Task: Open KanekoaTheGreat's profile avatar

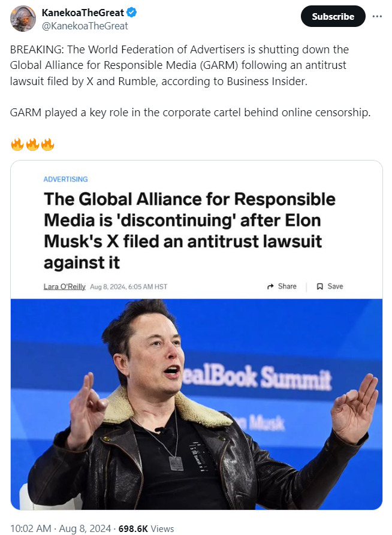Action: [23, 19]
